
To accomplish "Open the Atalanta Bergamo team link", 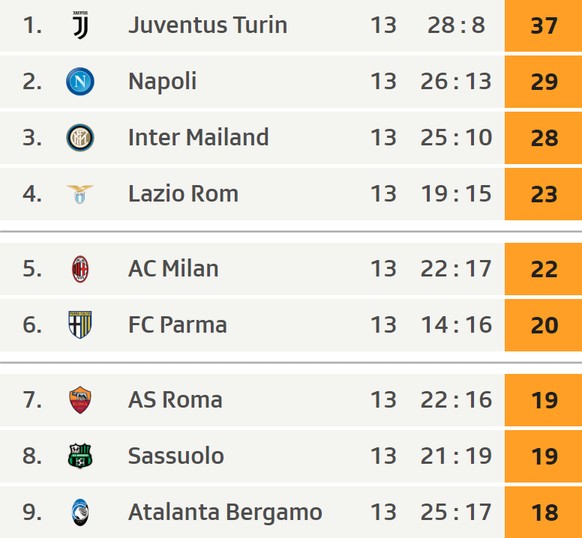I will 225,512.
